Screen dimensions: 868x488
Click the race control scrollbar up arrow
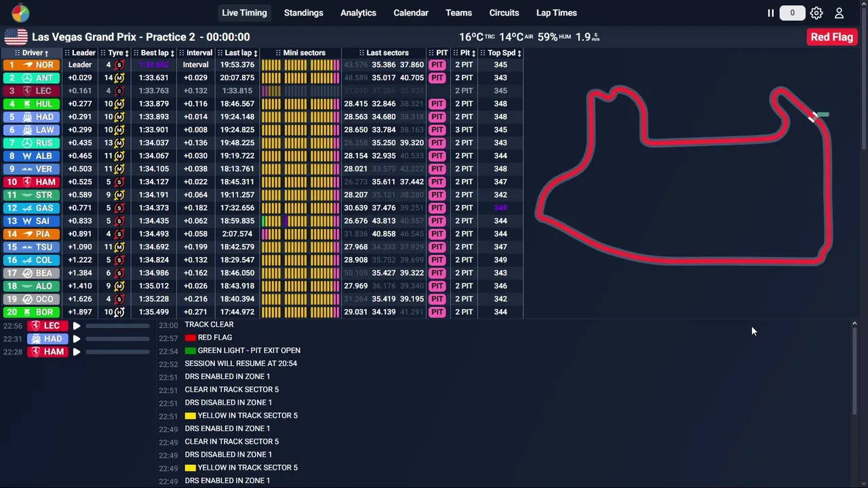pos(854,325)
